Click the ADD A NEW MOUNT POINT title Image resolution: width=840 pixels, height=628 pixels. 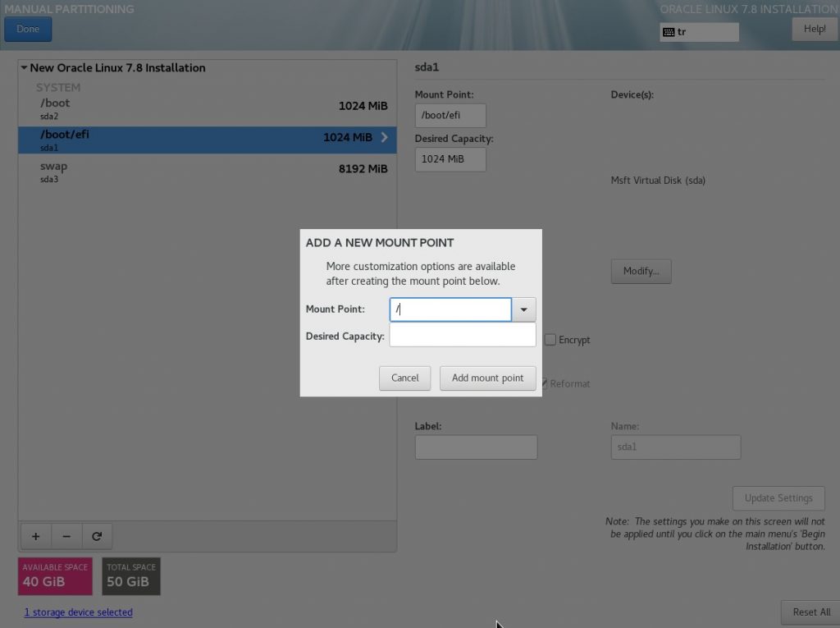coord(380,243)
